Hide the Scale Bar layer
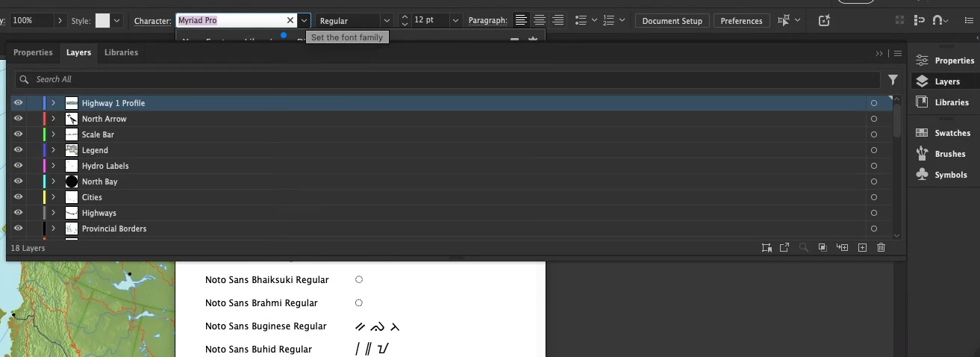The width and height of the screenshot is (980, 357). [x=19, y=134]
